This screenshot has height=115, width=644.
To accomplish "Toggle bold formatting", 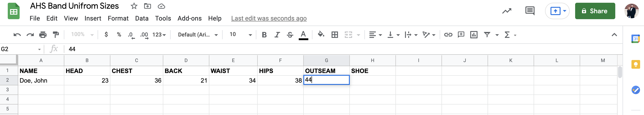I will pyautogui.click(x=264, y=34).
